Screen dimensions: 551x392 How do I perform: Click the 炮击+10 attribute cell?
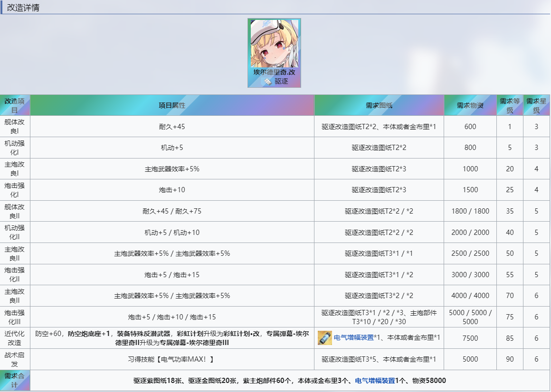coord(172,190)
